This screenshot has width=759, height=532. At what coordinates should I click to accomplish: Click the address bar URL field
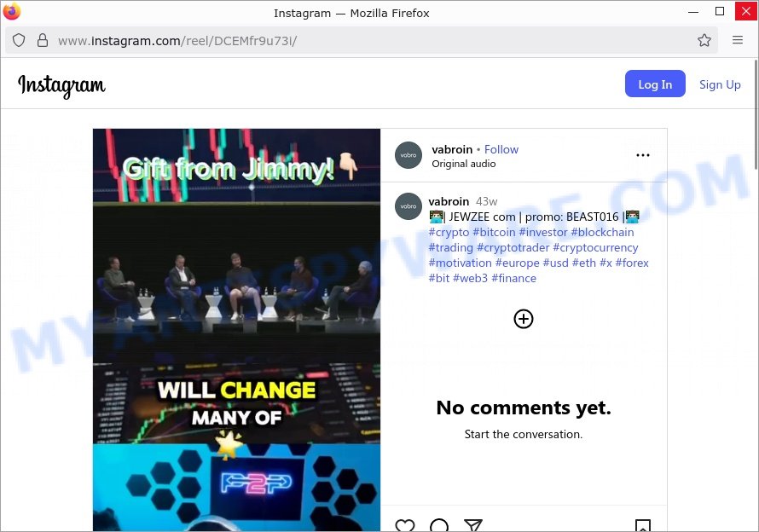click(361, 40)
